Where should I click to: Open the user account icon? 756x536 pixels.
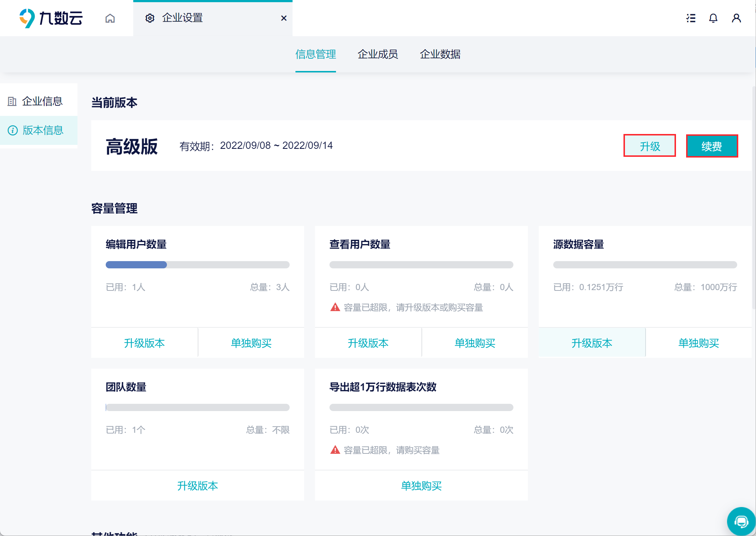click(736, 18)
